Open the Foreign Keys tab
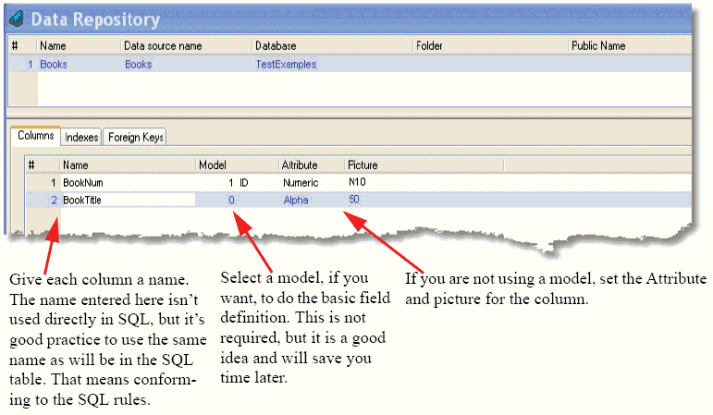 (135, 137)
